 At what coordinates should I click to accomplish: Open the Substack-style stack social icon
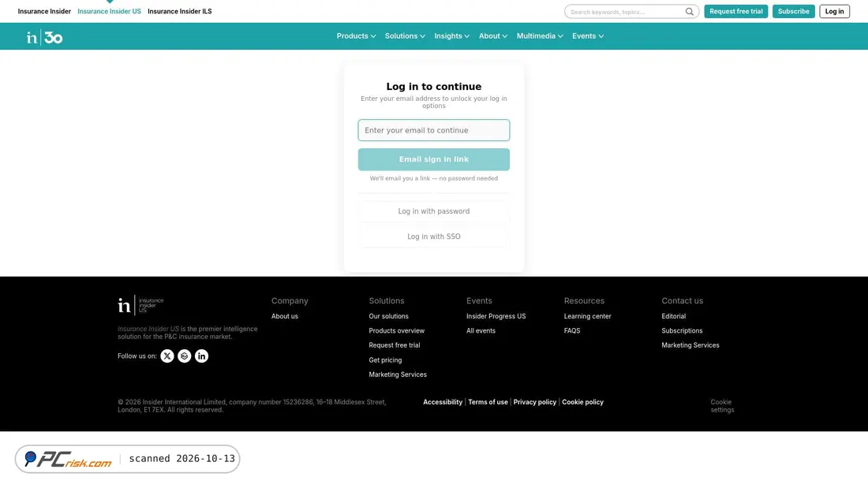click(x=185, y=356)
